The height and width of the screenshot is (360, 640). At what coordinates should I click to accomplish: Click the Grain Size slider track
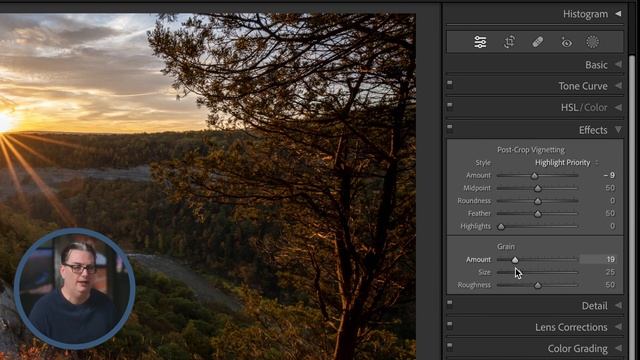tap(537, 272)
